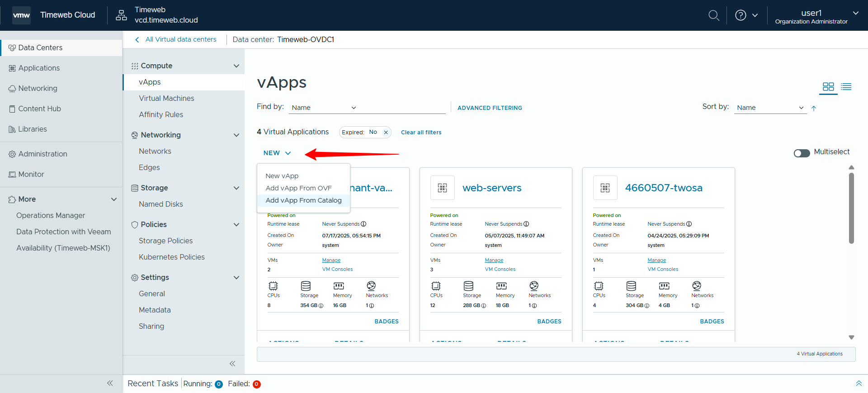Open the web-servers vApp title
The image size is (868, 393).
(492, 188)
